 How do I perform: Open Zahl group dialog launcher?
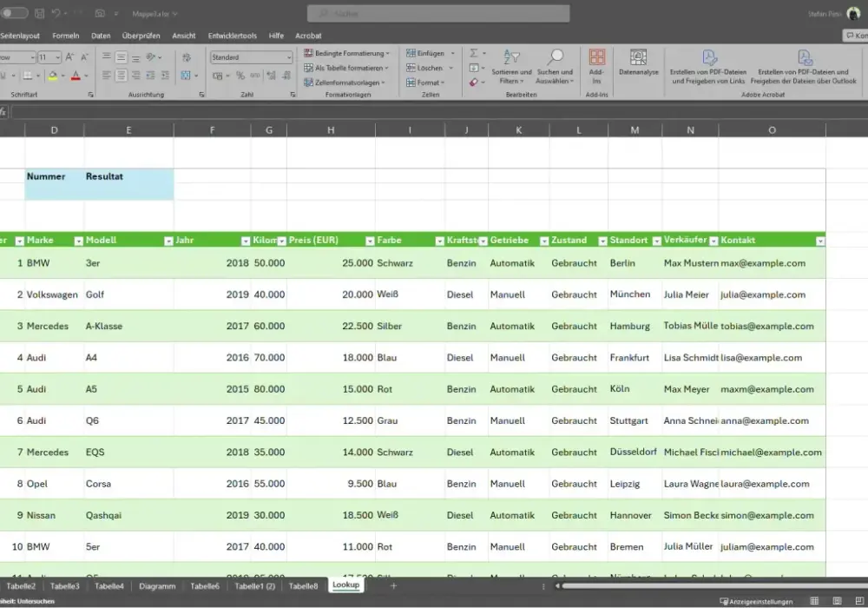pos(293,95)
